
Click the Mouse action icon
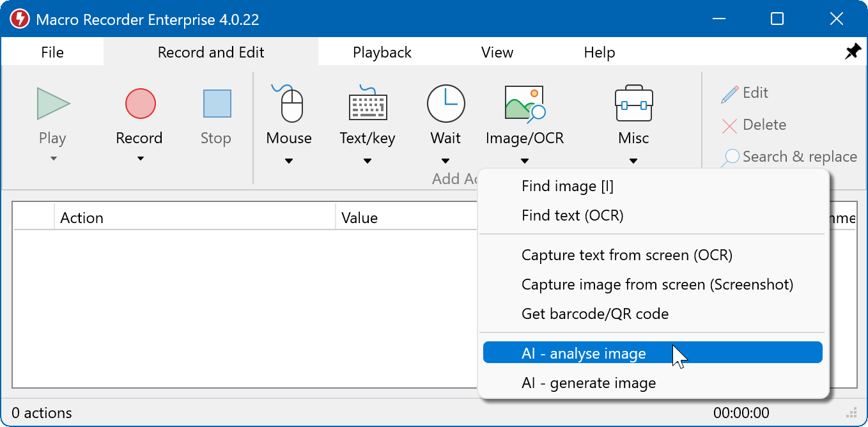coord(289,104)
